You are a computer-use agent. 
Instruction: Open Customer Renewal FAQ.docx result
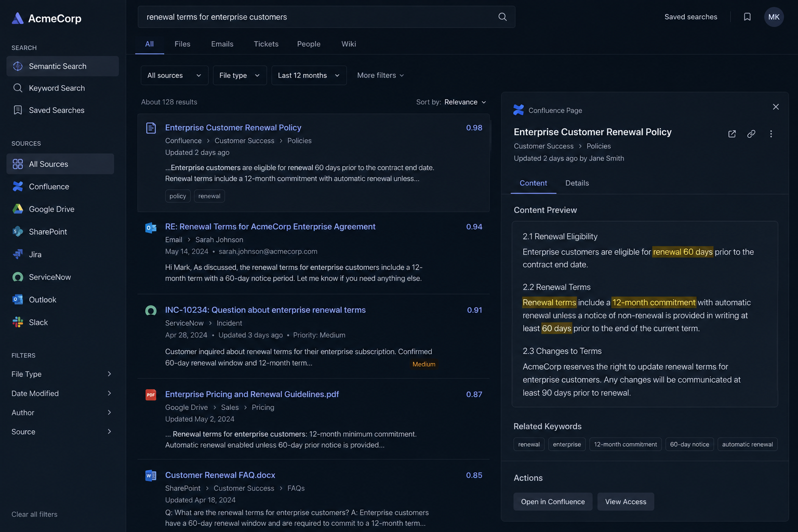[220, 475]
